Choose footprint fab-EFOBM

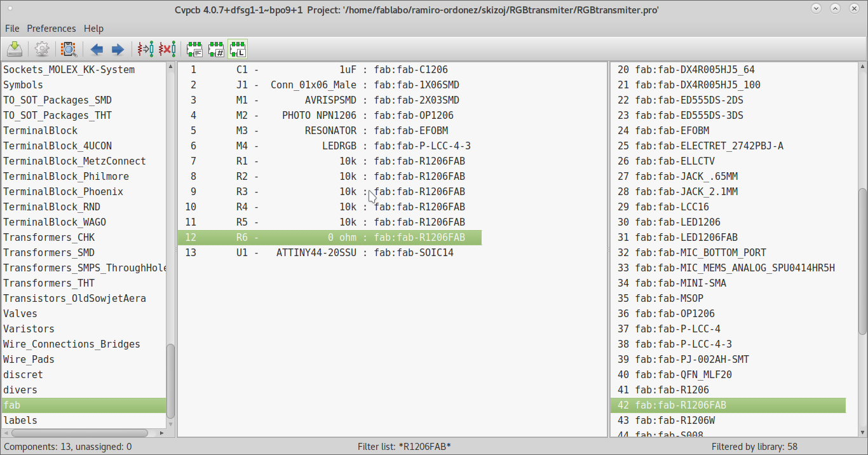pos(728,130)
